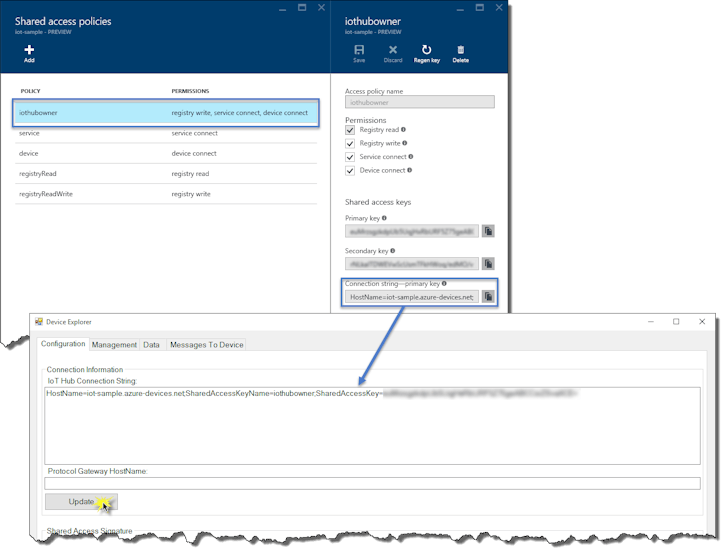Click the PERMISSIONS column header
The image size is (724, 555).
(x=190, y=91)
